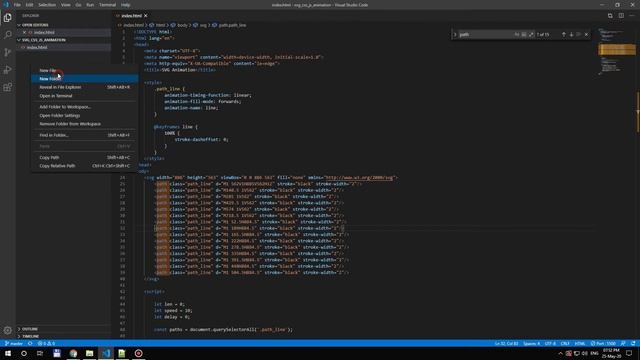Open the Windows Start menu

coord(8,353)
